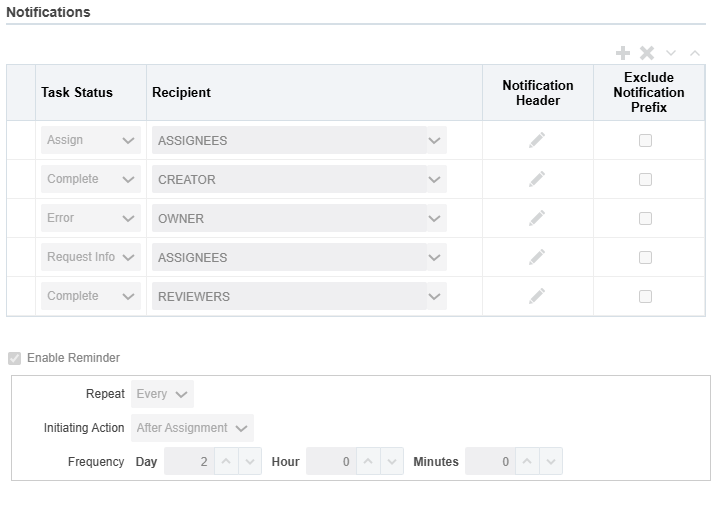Click the REVIEWERS recipient field
Screen dimensions: 721x507
(289, 296)
